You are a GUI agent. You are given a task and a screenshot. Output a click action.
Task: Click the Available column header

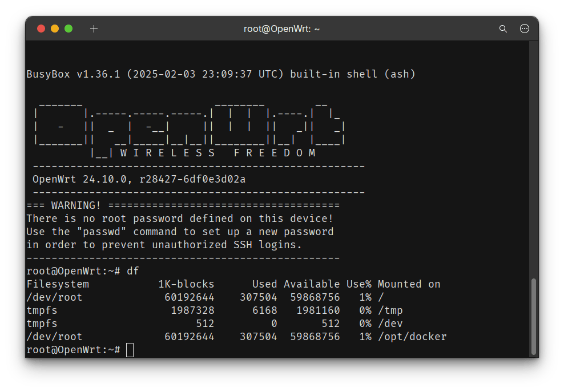click(x=312, y=284)
